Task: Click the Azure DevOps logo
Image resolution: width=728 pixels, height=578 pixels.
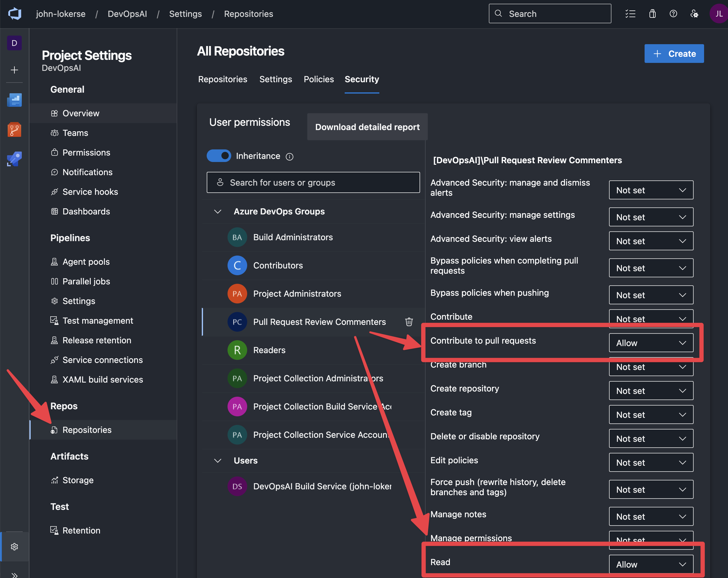Action: (14, 14)
